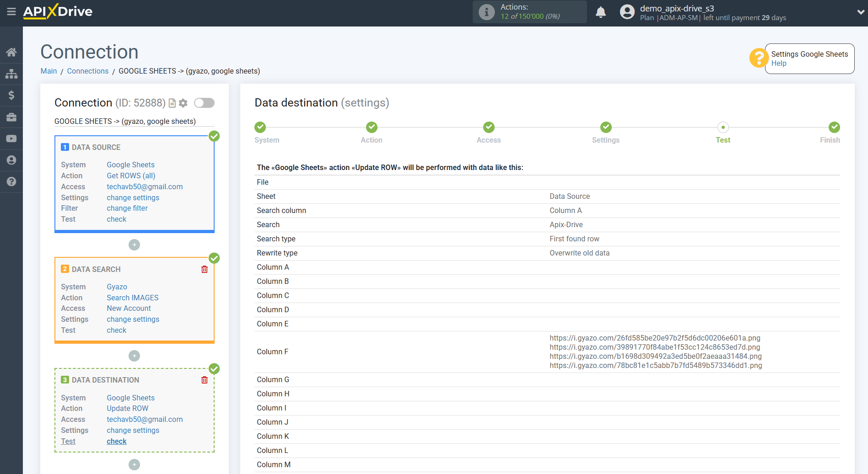
Task: Open the home icon in sidebar
Action: click(x=11, y=52)
